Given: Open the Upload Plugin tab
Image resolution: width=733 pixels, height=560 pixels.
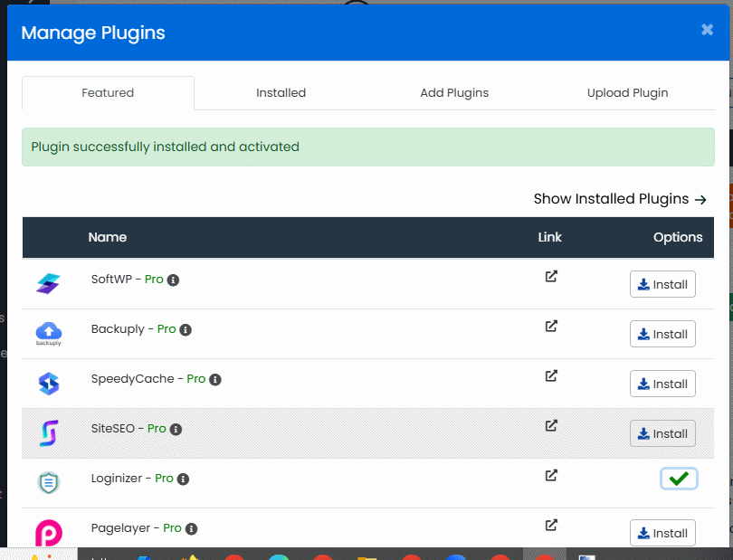Looking at the screenshot, I should point(628,93).
